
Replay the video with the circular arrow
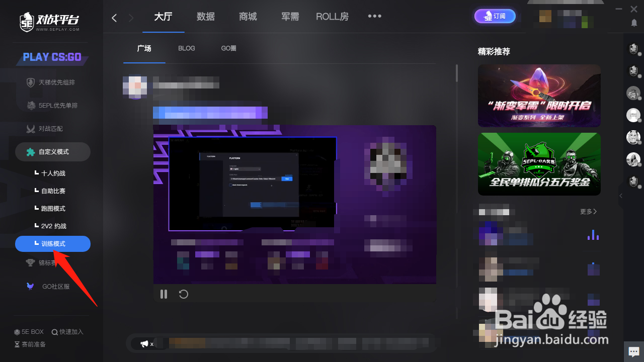coord(184,294)
